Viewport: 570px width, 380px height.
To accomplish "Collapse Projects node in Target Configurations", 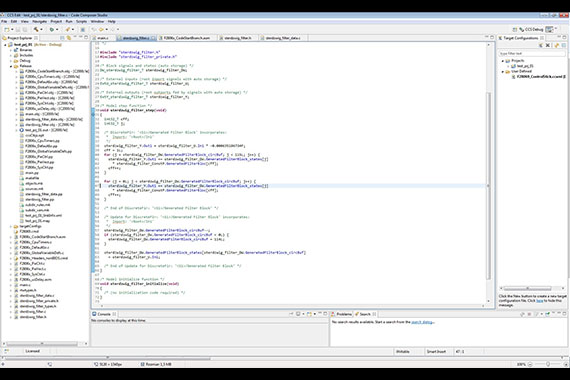I will (503, 61).
